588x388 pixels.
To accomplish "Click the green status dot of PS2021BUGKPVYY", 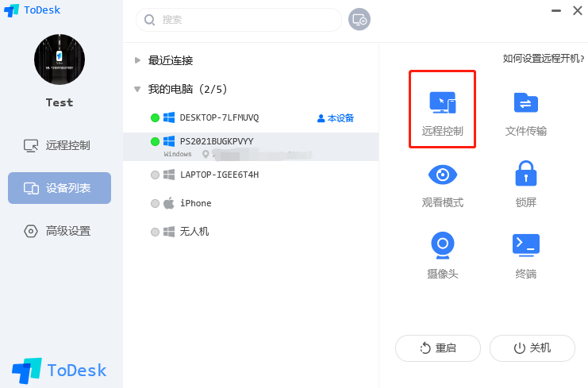I will coord(155,142).
